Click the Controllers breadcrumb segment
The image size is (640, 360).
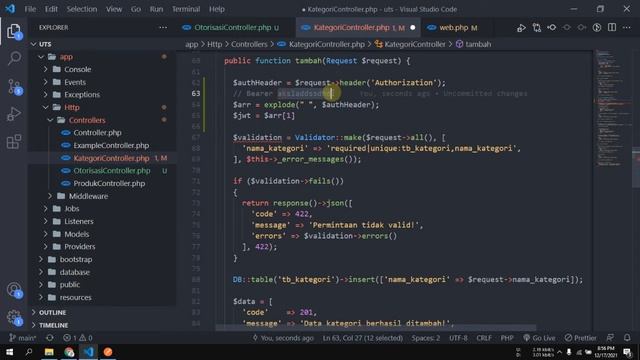coord(249,44)
